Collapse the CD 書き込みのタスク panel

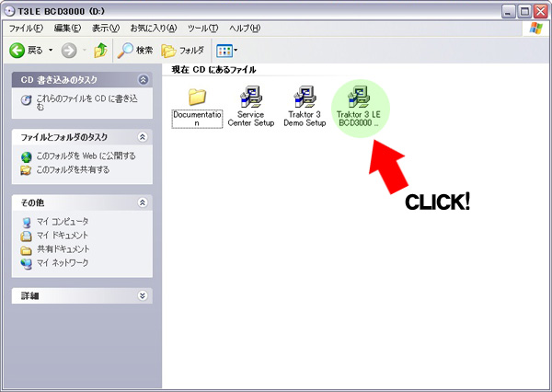tap(143, 80)
